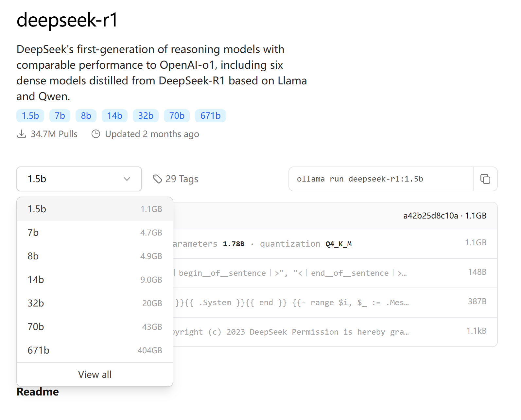Select 1.5b 1.1GB highlighted option

tap(95, 209)
